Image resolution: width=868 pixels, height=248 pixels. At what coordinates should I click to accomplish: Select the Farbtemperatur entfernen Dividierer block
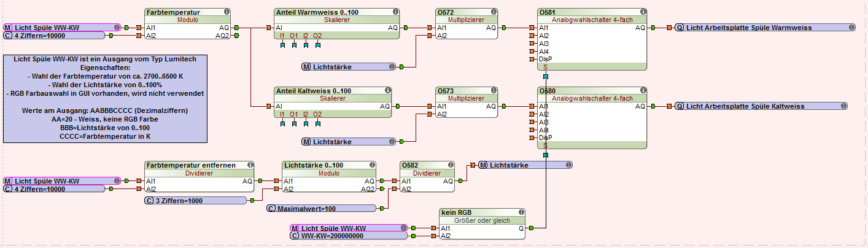pyautogui.click(x=199, y=177)
